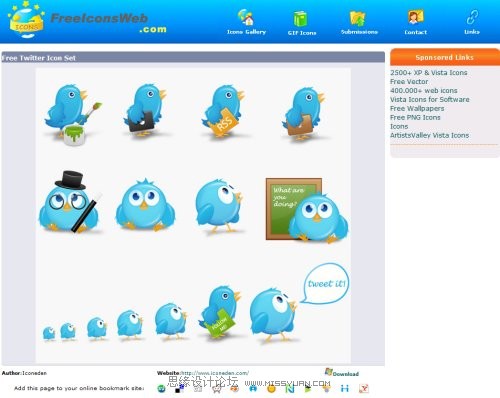Open Vista Icons for Software link

tap(430, 100)
